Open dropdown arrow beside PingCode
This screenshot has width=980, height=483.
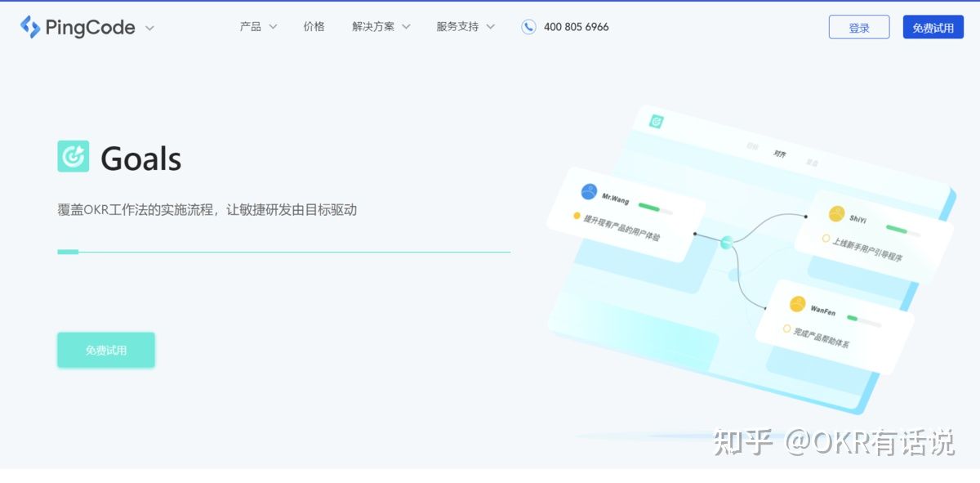click(x=149, y=28)
